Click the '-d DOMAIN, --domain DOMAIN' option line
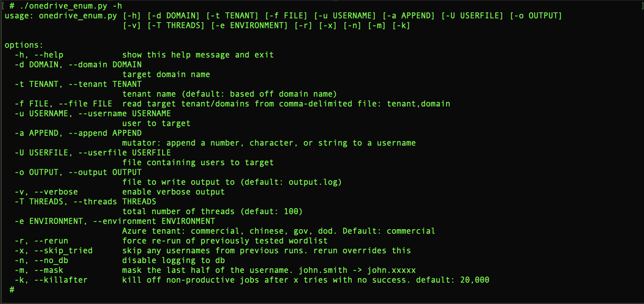 [x=78, y=65]
